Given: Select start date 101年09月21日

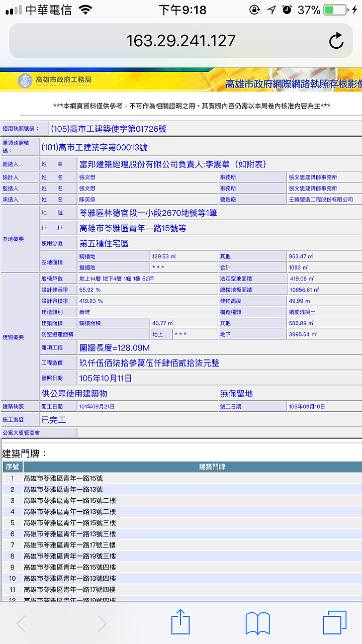Looking at the screenshot, I should pyautogui.click(x=97, y=406).
